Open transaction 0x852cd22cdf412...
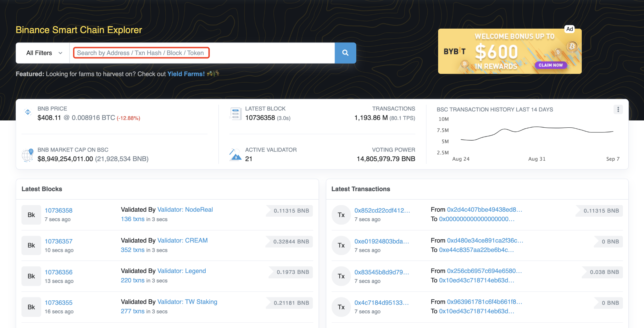 coord(382,210)
